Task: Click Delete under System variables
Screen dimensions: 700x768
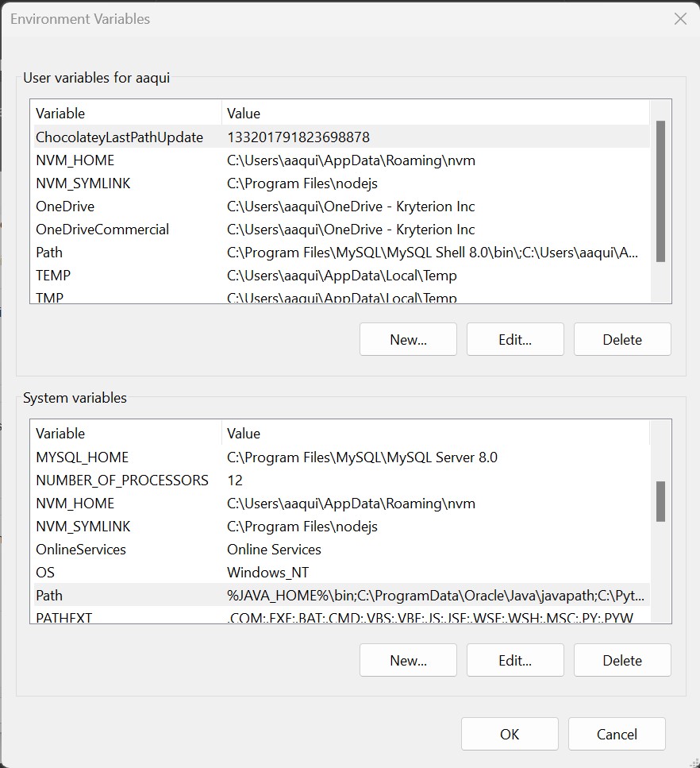Action: point(622,660)
